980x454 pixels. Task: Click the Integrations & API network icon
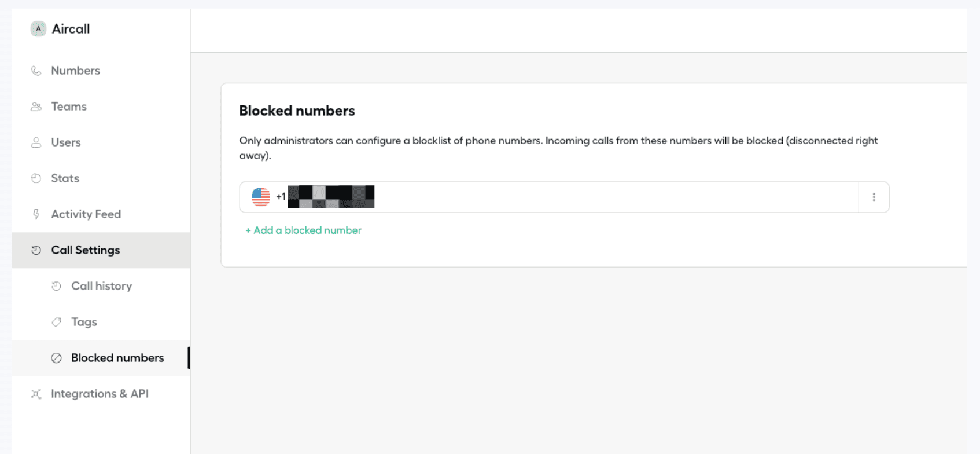[36, 394]
